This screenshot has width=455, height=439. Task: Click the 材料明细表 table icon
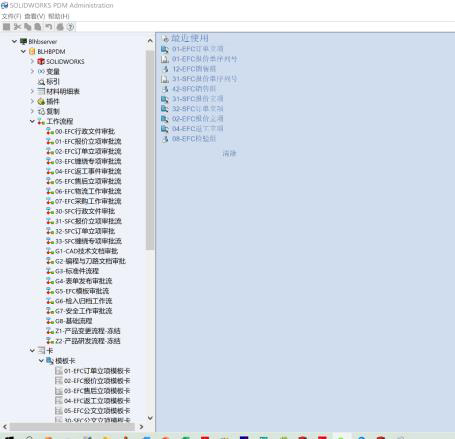pyautogui.click(x=41, y=91)
